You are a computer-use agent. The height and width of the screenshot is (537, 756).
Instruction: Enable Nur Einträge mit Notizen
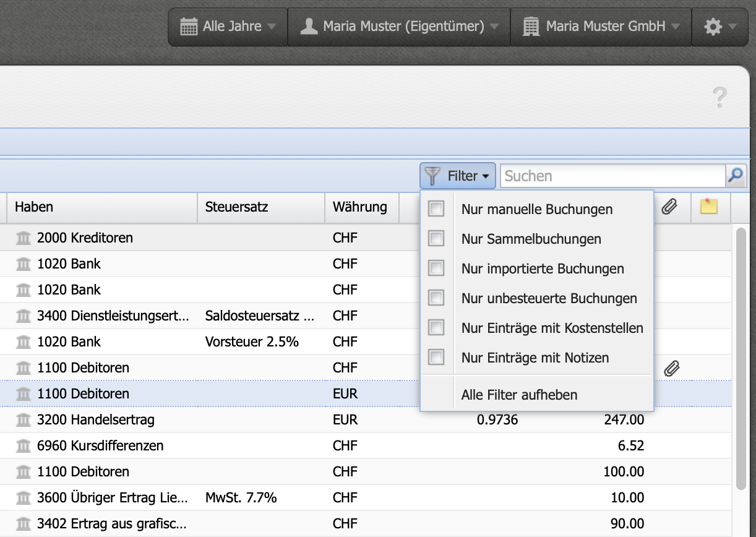(436, 357)
